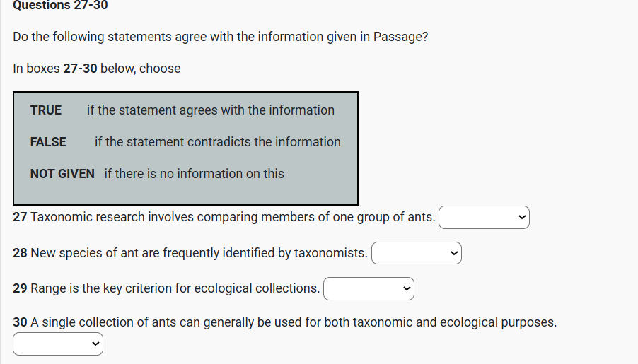Click the 'Questions 27-30' heading
This screenshot has width=638, height=364.
tap(60, 6)
